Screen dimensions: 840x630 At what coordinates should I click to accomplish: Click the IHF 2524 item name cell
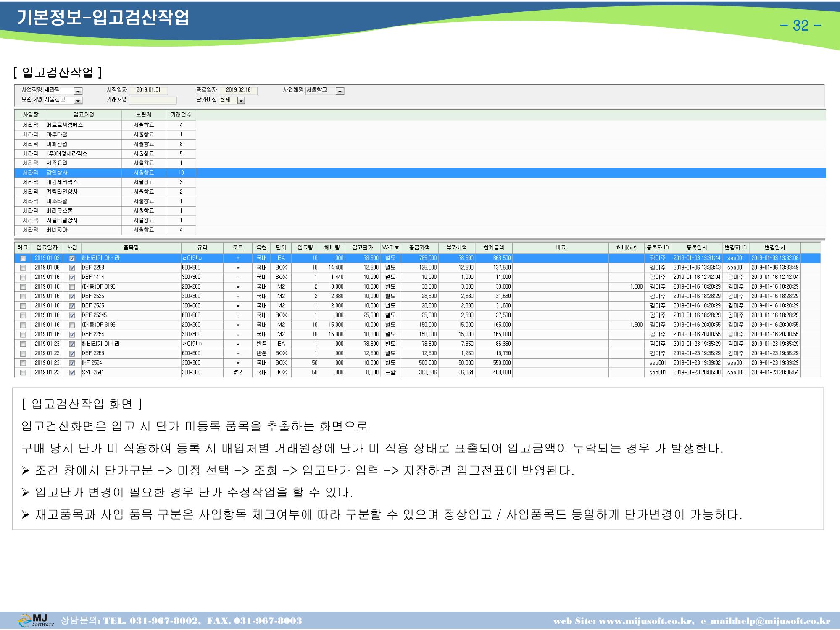point(131,363)
